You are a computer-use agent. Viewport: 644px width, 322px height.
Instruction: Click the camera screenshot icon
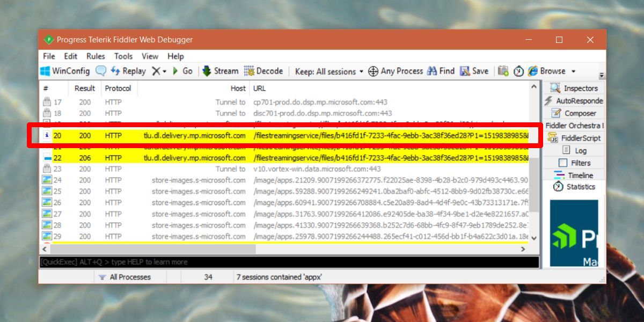[x=503, y=71]
